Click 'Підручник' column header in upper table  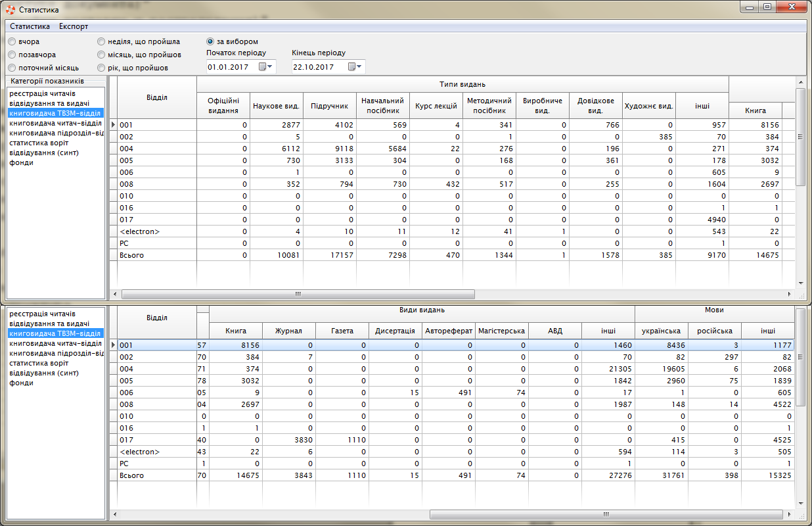329,106
